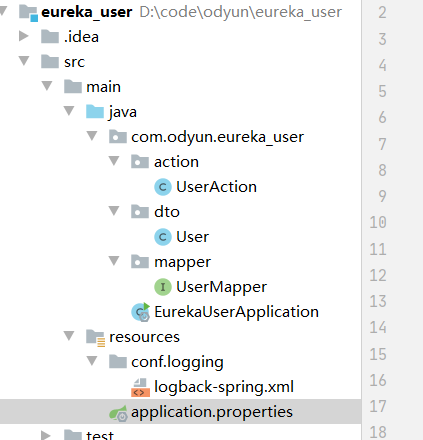
Task: Select the conf.logging folder label
Action: (x=177, y=363)
